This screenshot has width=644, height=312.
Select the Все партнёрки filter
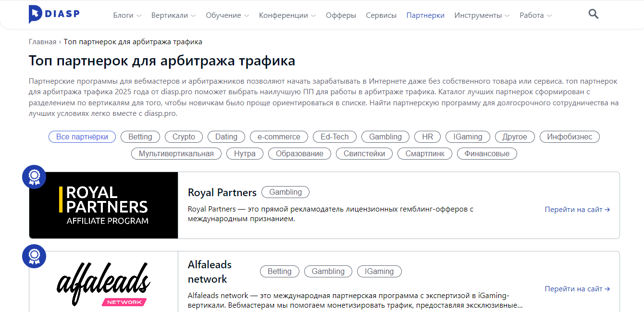click(x=82, y=137)
